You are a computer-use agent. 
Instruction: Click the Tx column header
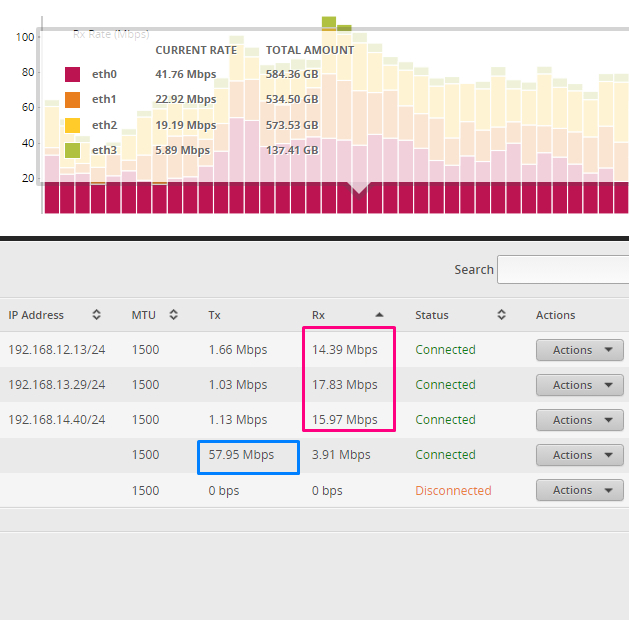click(215, 315)
